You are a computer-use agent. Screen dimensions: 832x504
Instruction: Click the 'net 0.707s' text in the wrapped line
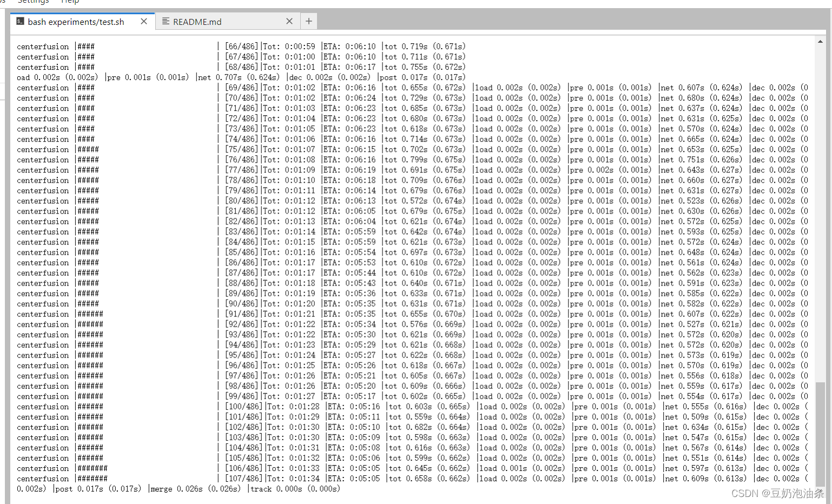point(220,77)
